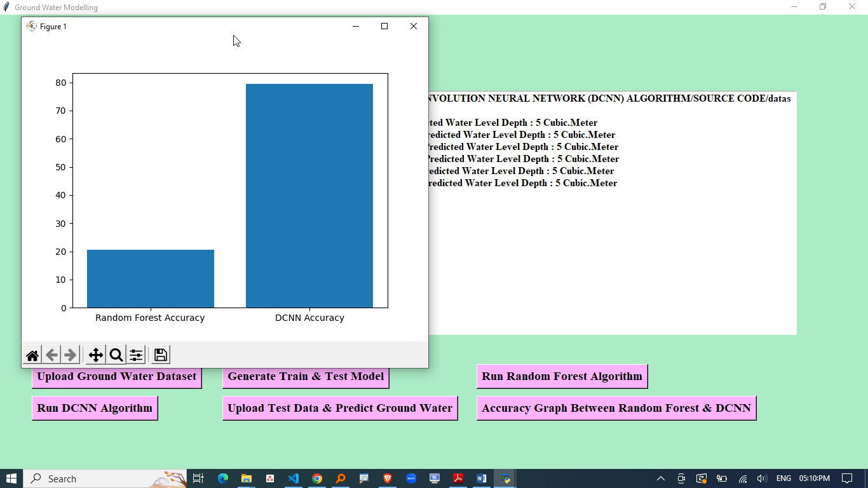Click the ALGORITHM/SOURCE CODE path text line
This screenshot has height=488, width=868.
pos(610,98)
